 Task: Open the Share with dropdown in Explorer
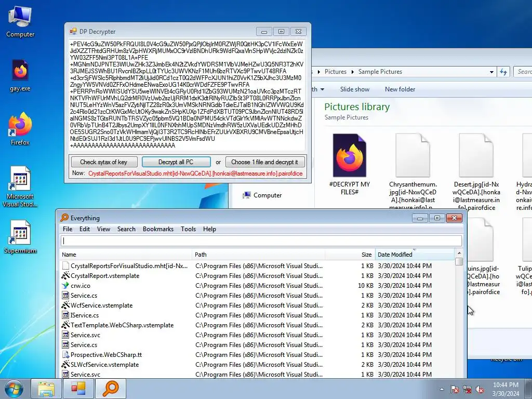[x=318, y=89]
